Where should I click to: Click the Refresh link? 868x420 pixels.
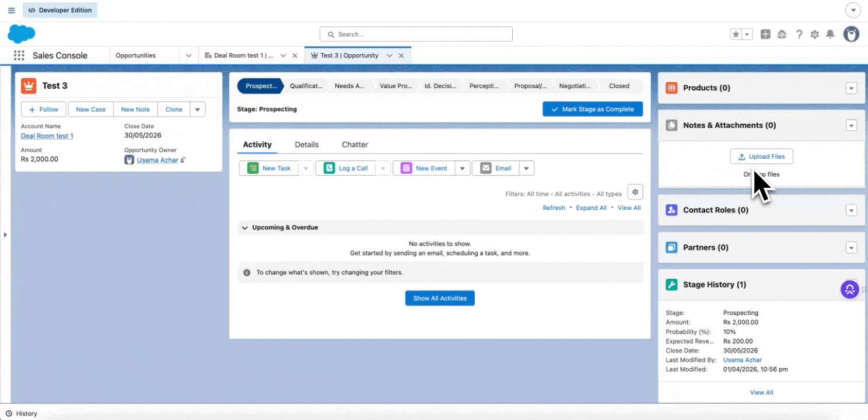pos(554,208)
